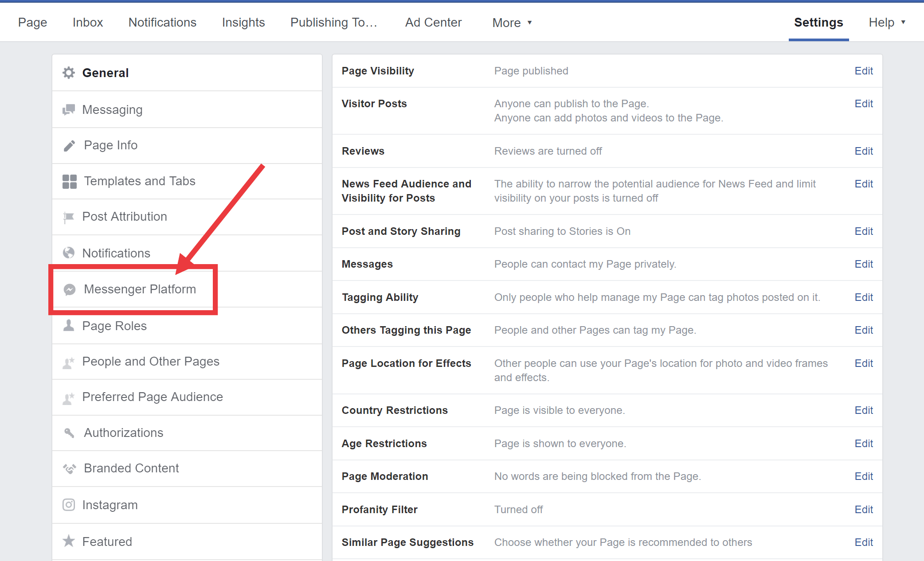Open the Help dropdown arrow
Image resolution: width=924 pixels, height=561 pixels.
[903, 22]
